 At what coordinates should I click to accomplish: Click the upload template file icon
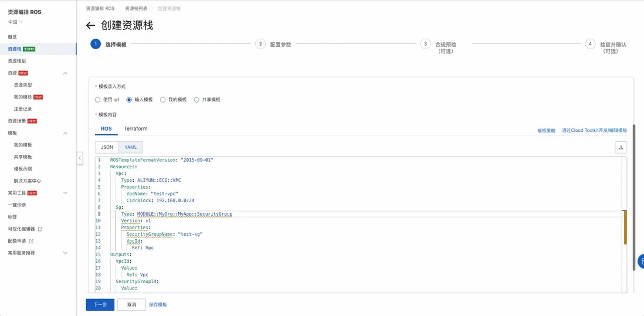pyautogui.click(x=621, y=147)
